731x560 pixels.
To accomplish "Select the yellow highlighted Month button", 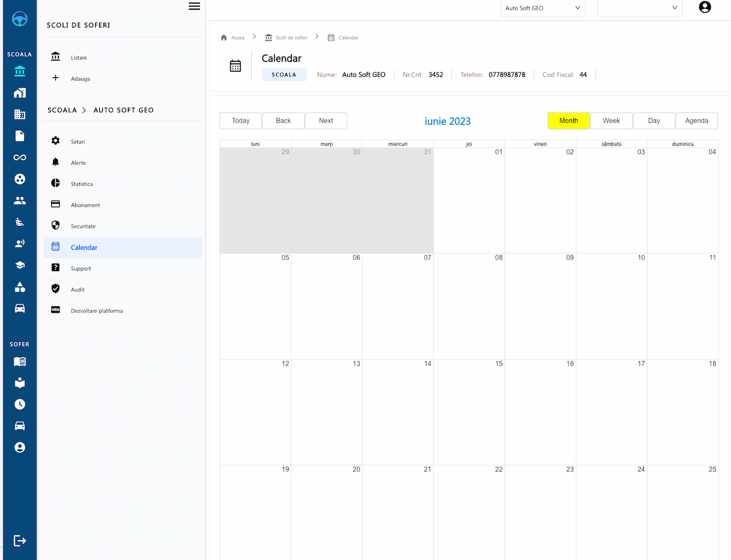I will click(x=568, y=121).
